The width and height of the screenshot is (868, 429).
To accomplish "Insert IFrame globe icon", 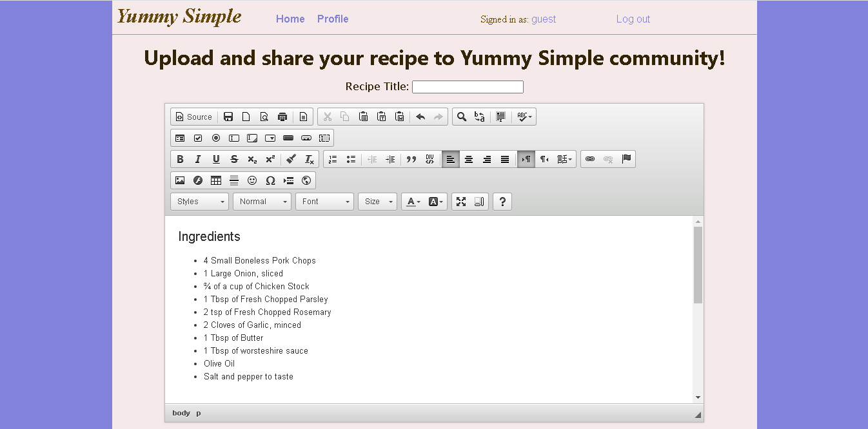I will [x=306, y=180].
